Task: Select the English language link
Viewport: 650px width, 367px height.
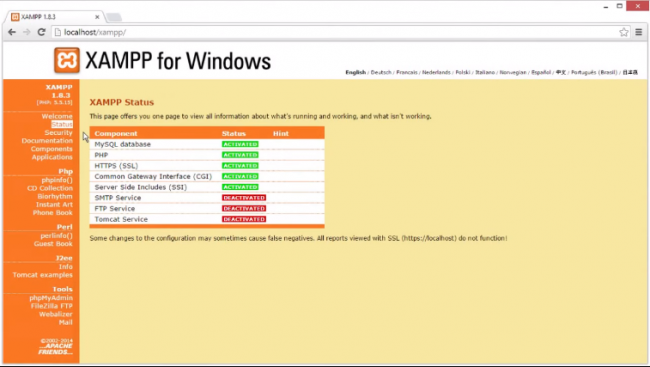Action: [356, 72]
